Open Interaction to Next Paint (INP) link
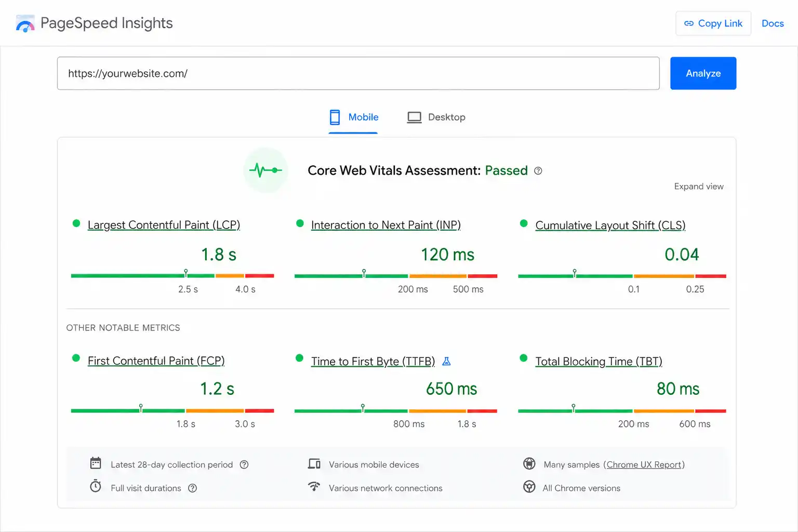Screen dimensions: 798x532 click(385, 225)
